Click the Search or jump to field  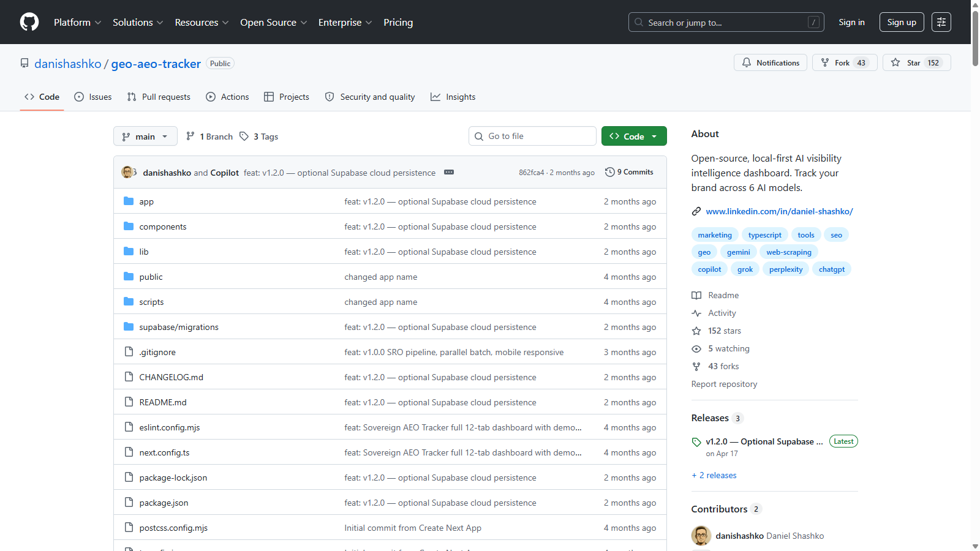[726, 22]
